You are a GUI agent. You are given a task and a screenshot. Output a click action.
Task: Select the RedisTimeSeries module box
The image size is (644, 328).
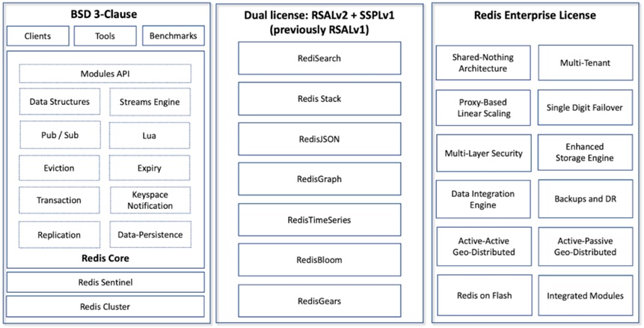319,219
